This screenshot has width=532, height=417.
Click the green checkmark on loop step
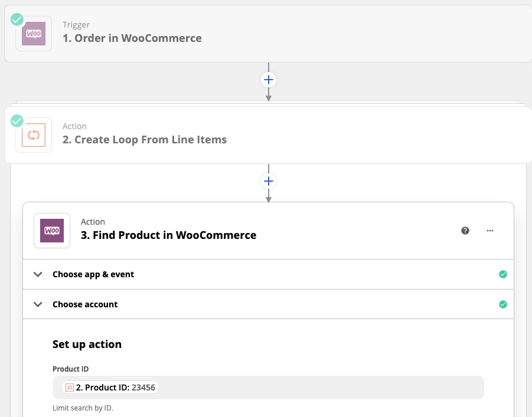pyautogui.click(x=17, y=121)
